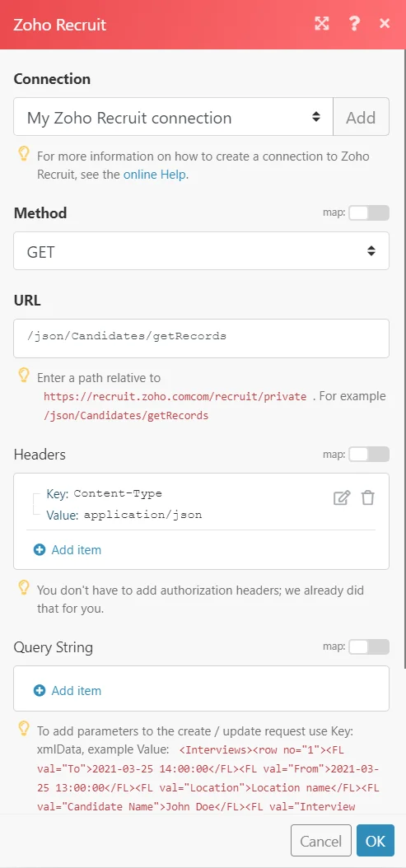This screenshot has height=868, width=406.
Task: Confirm the settings with the OK button
Action: click(376, 841)
